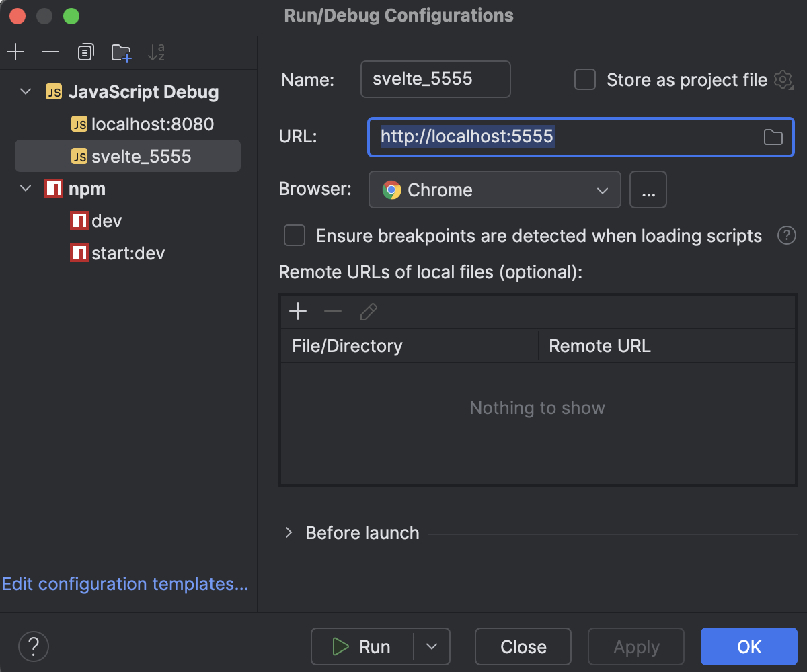Open the Run button dropdown arrow
Viewport: 807px width, 672px height.
click(433, 646)
